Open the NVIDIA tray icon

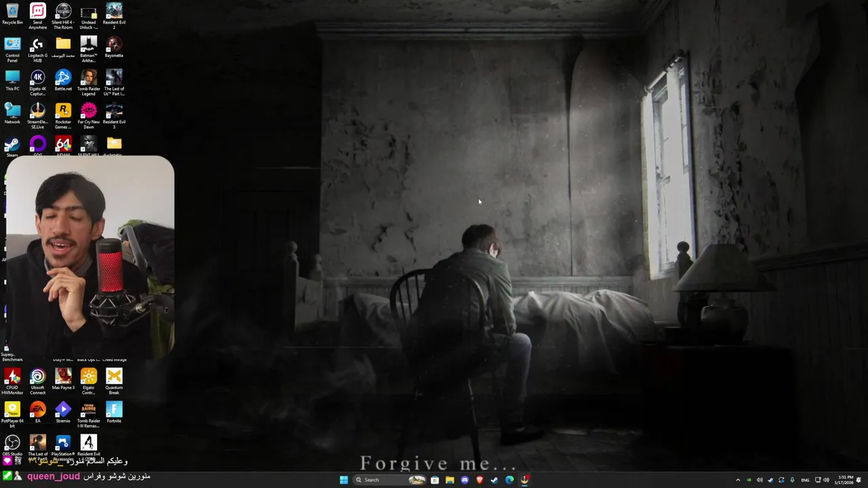(749, 480)
